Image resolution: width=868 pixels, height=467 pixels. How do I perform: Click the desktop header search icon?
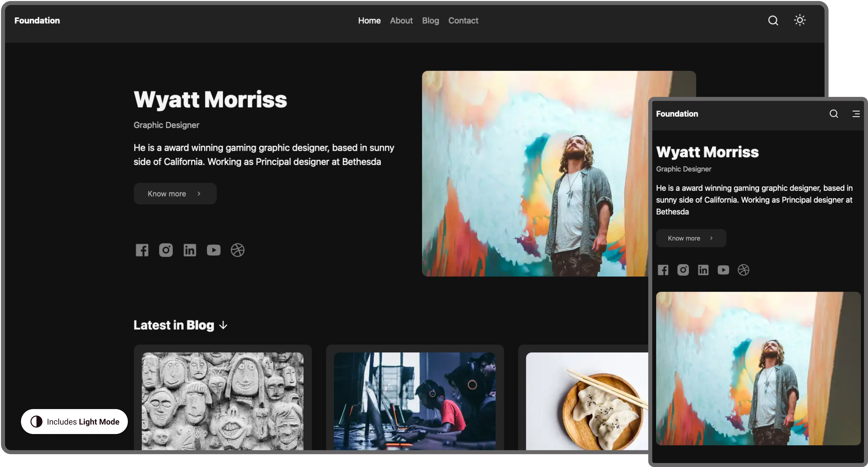point(773,20)
